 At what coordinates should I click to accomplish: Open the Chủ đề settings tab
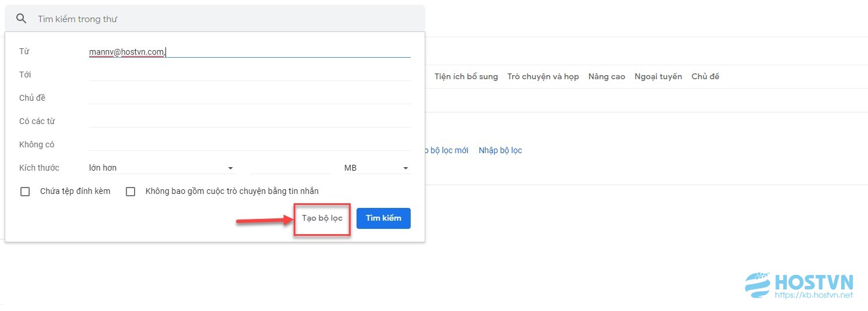tap(705, 76)
